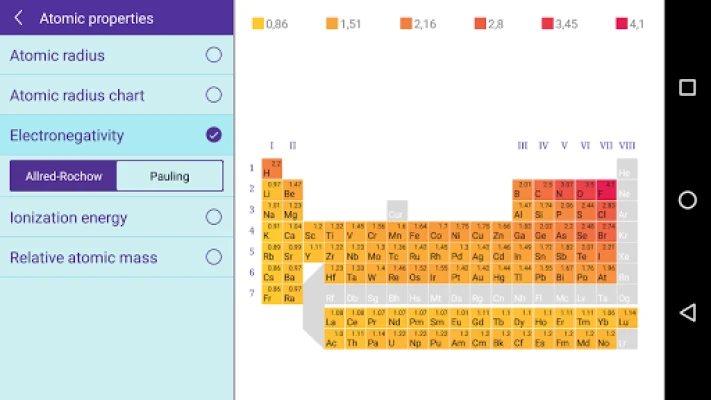
Task: Tap the Atomic properties header title
Action: pyautogui.click(x=96, y=18)
